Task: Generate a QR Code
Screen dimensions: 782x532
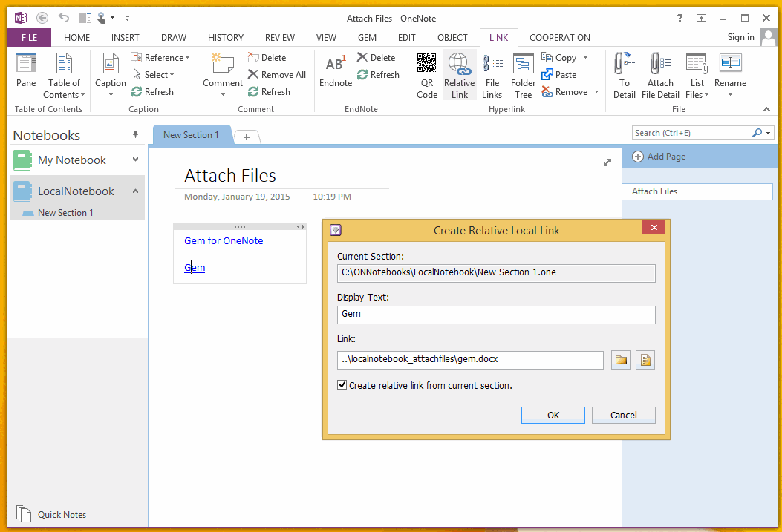Action: pos(427,76)
